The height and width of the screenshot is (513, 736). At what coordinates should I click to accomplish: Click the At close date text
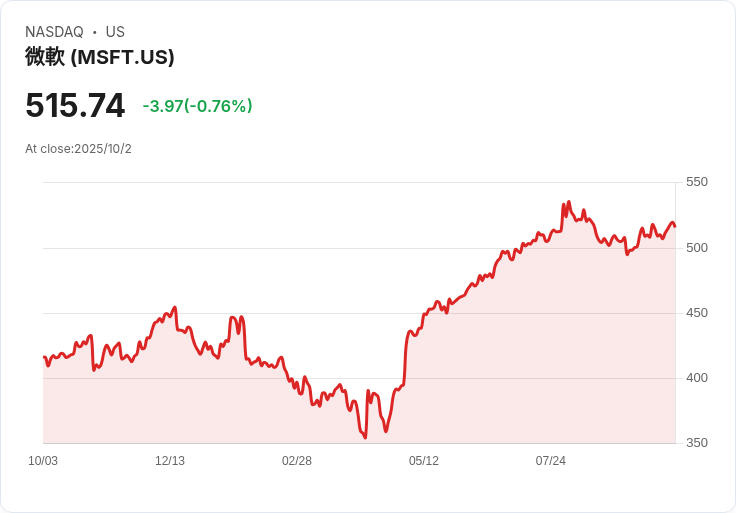(78, 149)
